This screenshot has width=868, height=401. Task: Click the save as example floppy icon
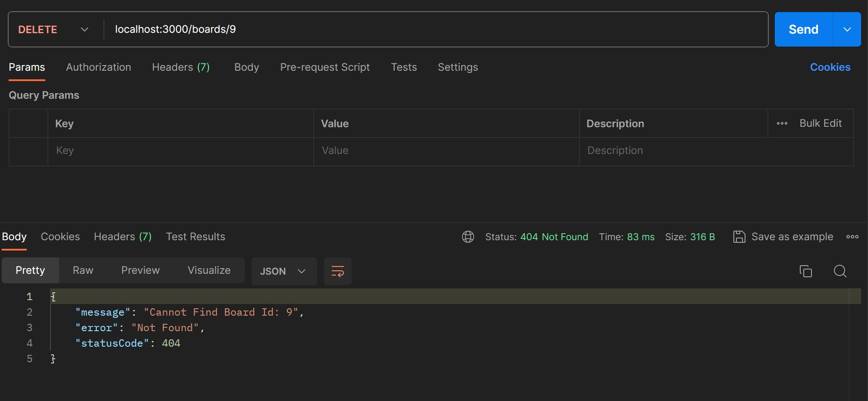pos(739,237)
